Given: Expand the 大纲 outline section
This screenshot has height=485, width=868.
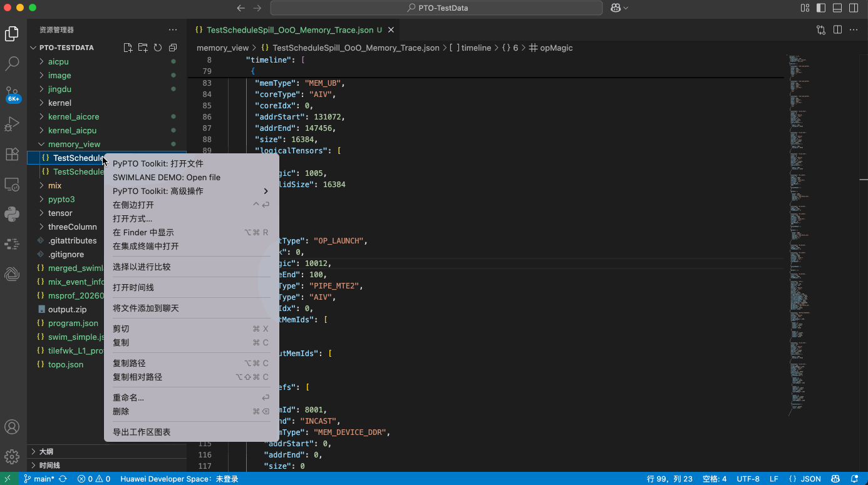Looking at the screenshot, I should coord(106,451).
